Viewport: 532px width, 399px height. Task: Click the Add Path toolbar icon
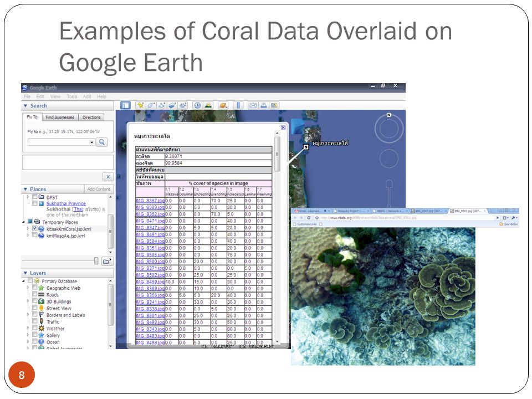tap(162, 105)
